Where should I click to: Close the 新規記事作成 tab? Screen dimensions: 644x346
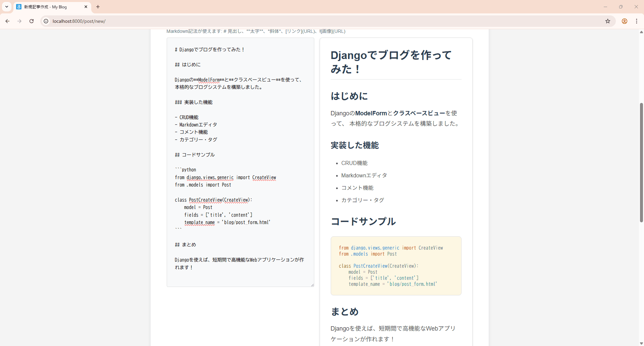pyautogui.click(x=86, y=7)
